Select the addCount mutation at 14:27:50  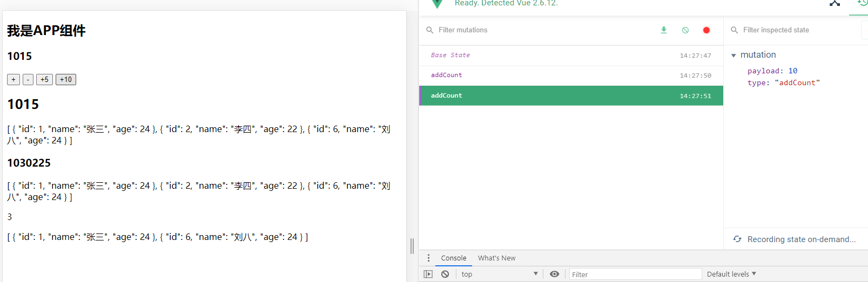[x=571, y=75]
